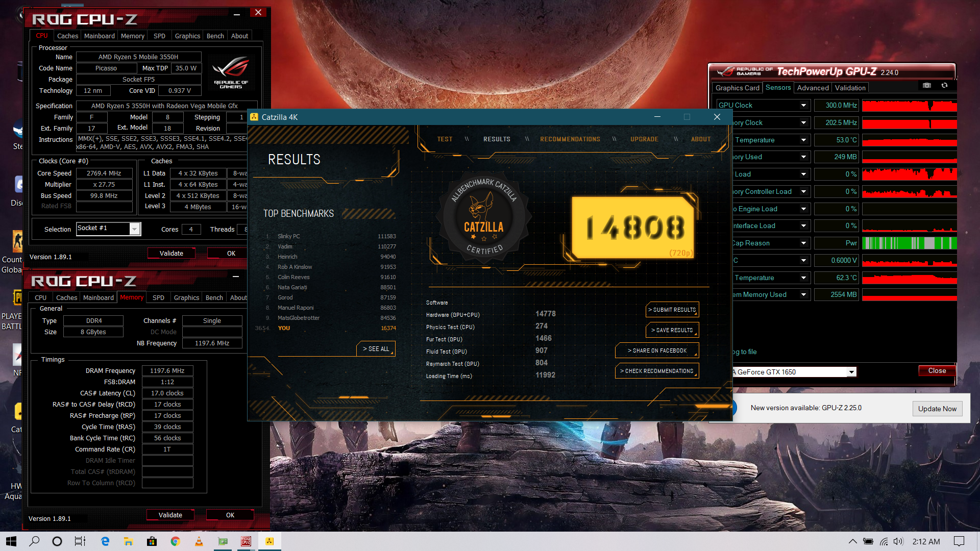The height and width of the screenshot is (551, 980).
Task: Click the Catzilla app icon in title bar
Action: (254, 117)
